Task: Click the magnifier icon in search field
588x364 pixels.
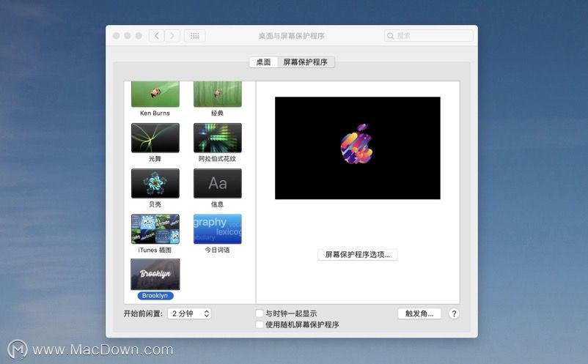Action: click(x=390, y=36)
